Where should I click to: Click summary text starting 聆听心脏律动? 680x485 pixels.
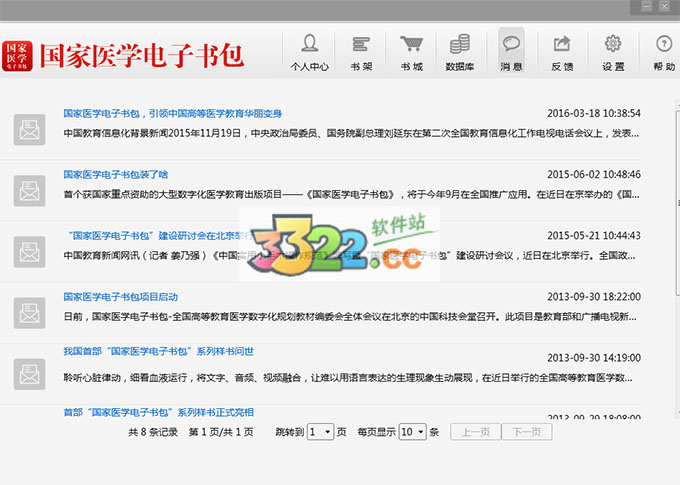[348, 378]
